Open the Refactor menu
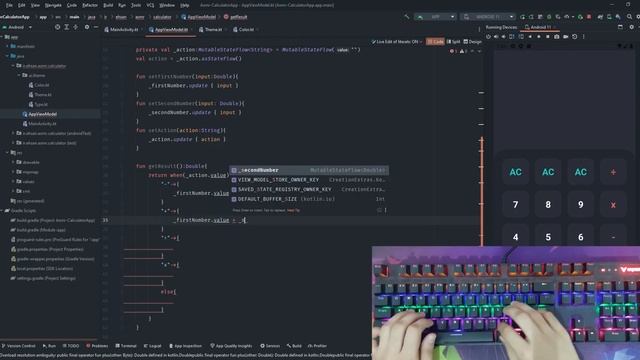 pyautogui.click(x=90, y=5)
